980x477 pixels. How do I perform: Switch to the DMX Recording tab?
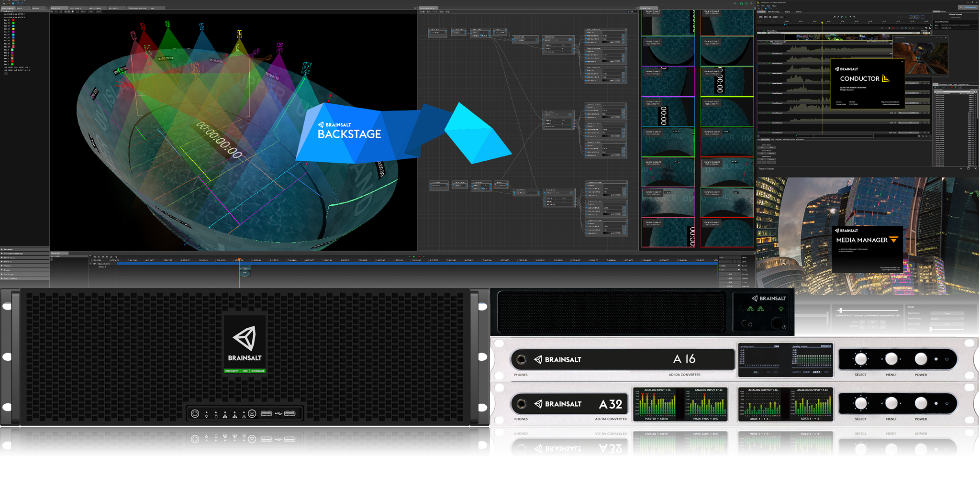(x=774, y=11)
